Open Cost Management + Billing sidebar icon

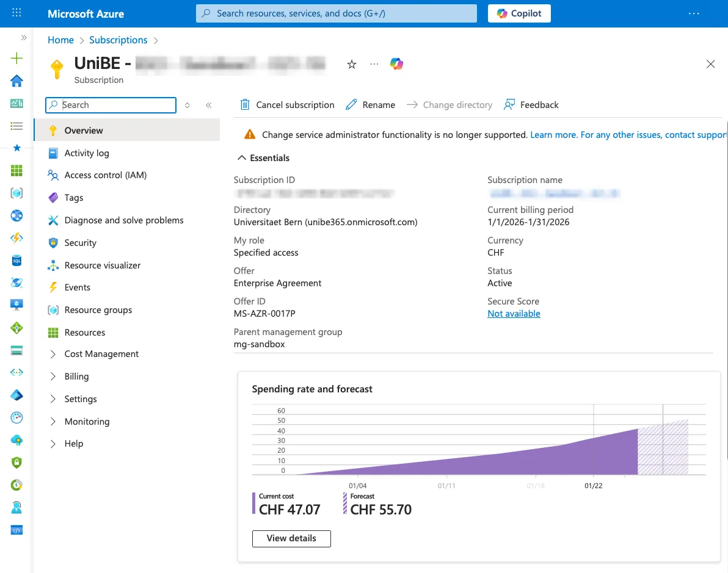16,485
